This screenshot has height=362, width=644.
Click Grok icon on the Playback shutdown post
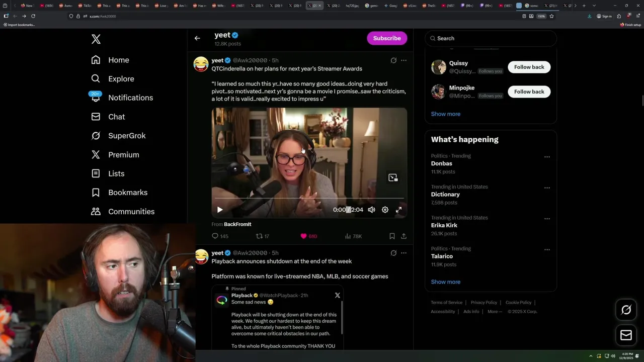coord(393,253)
